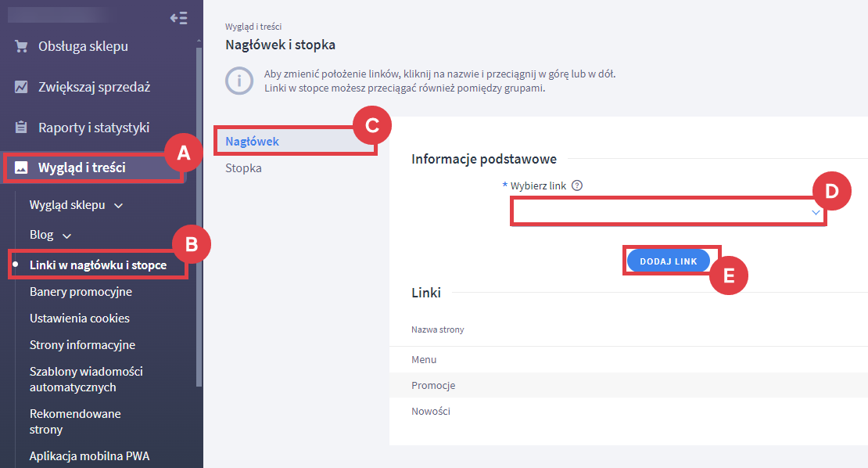This screenshot has width=868, height=468.
Task: Click the info circle icon above the tabs
Action: (239, 81)
